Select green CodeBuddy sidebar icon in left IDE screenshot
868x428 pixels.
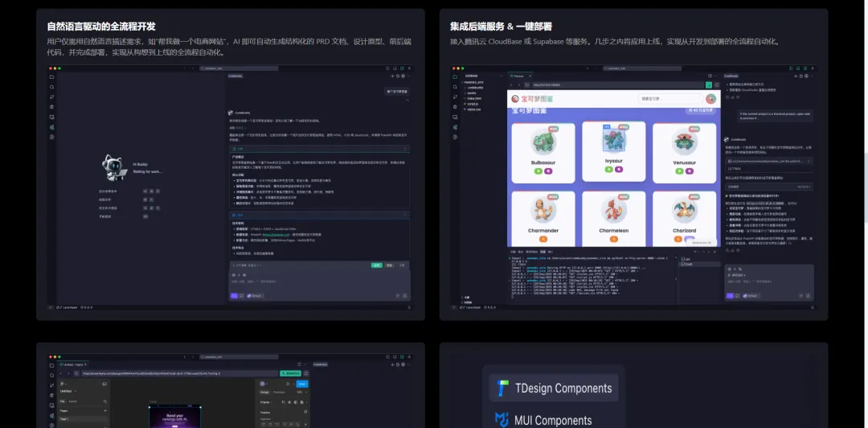pos(51,127)
